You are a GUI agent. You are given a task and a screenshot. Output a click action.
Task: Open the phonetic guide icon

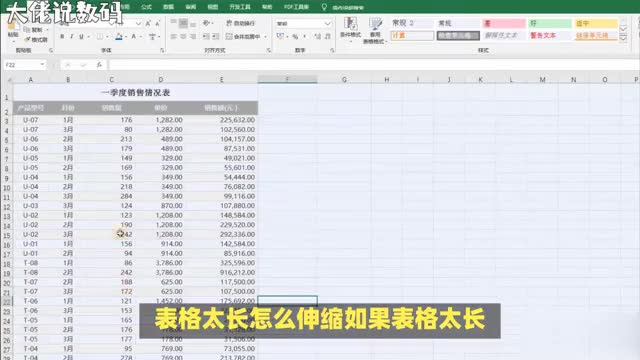click(152, 37)
